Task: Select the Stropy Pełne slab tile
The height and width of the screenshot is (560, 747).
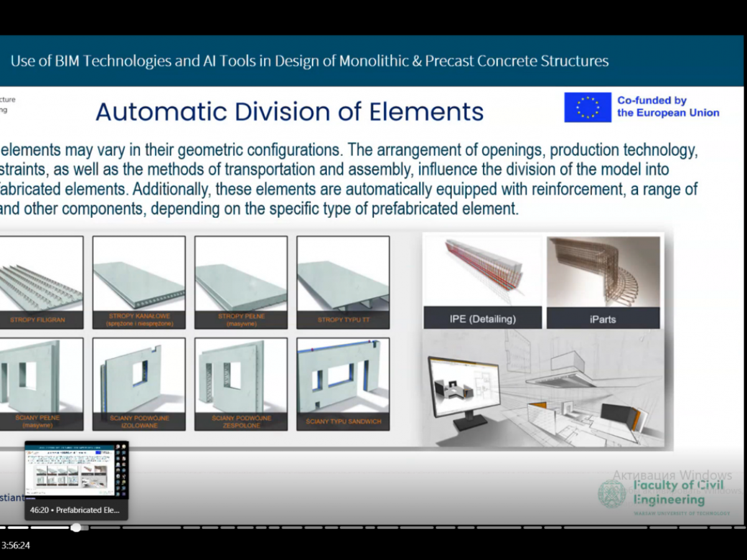Action: 241,282
